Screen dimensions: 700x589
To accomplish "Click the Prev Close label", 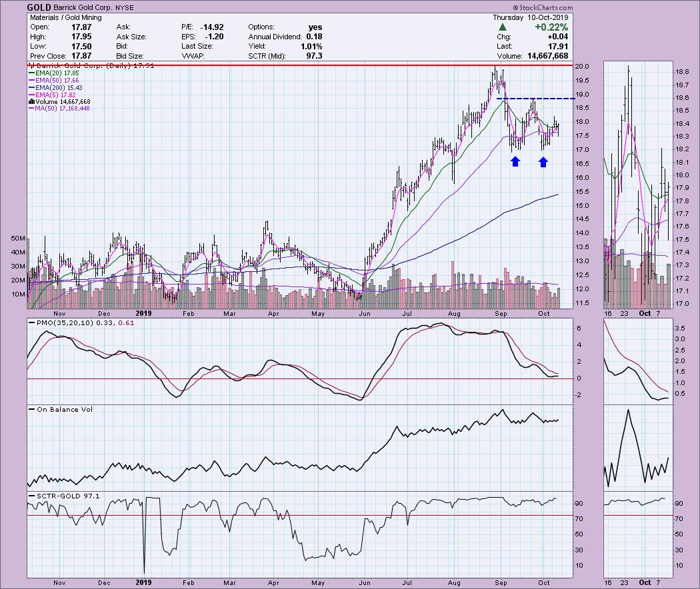I will [48, 56].
